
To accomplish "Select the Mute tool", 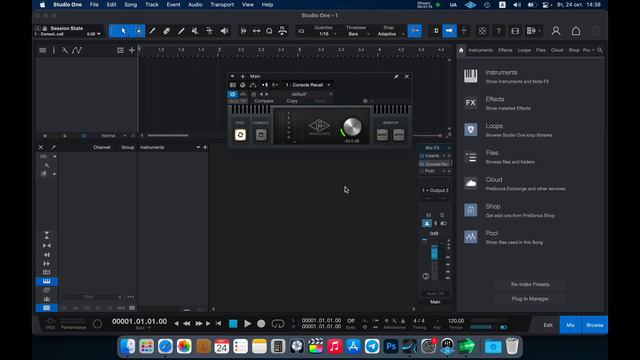I will (195, 31).
